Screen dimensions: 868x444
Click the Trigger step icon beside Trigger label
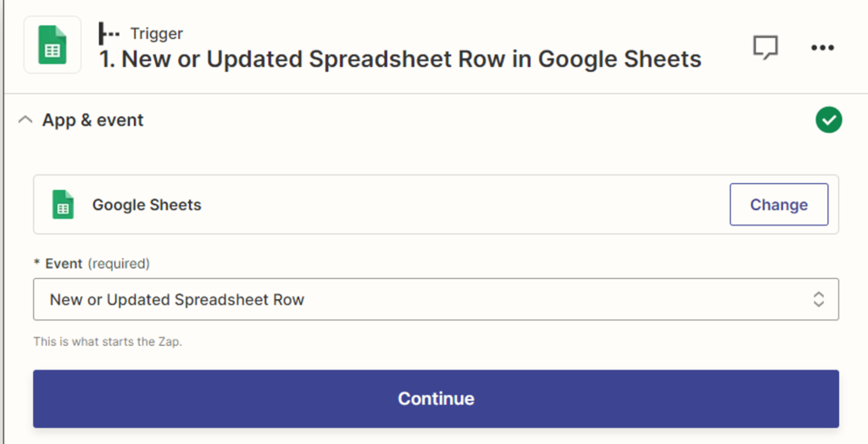tap(109, 34)
